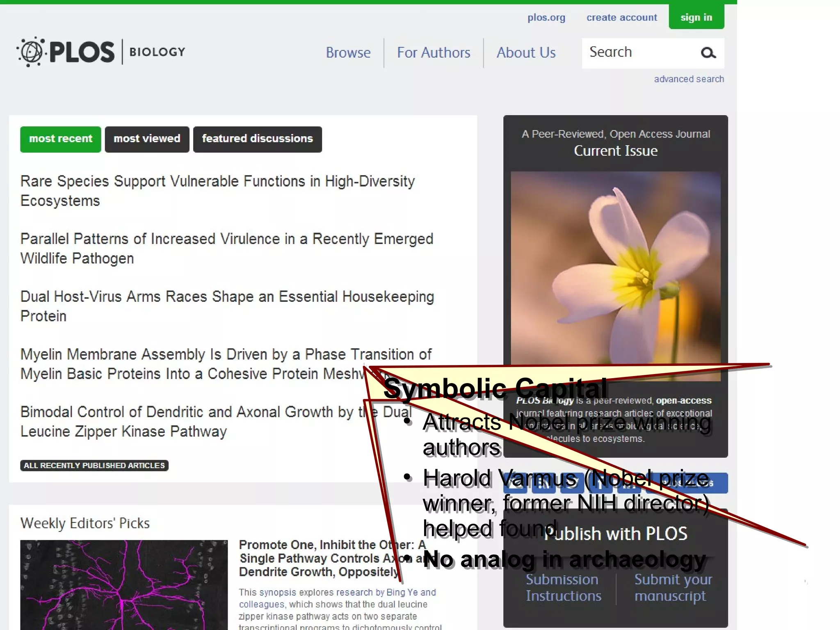840x630 pixels.
Task: Click All Recently Published Articles button
Action: pyautogui.click(x=94, y=466)
